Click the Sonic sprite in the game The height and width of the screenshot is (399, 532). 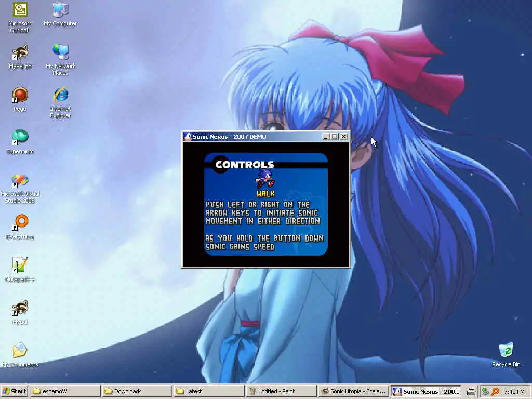click(264, 179)
